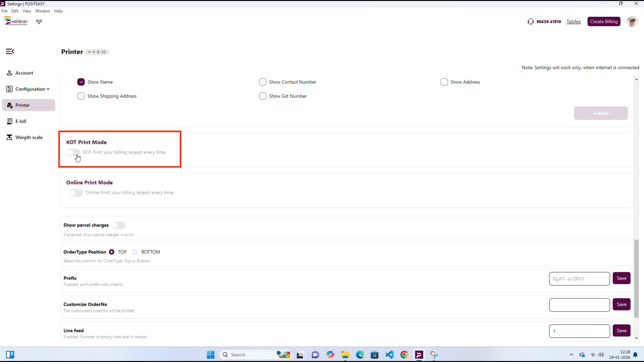Open the user profile avatar
This screenshot has height=362, width=644.
(632, 22)
